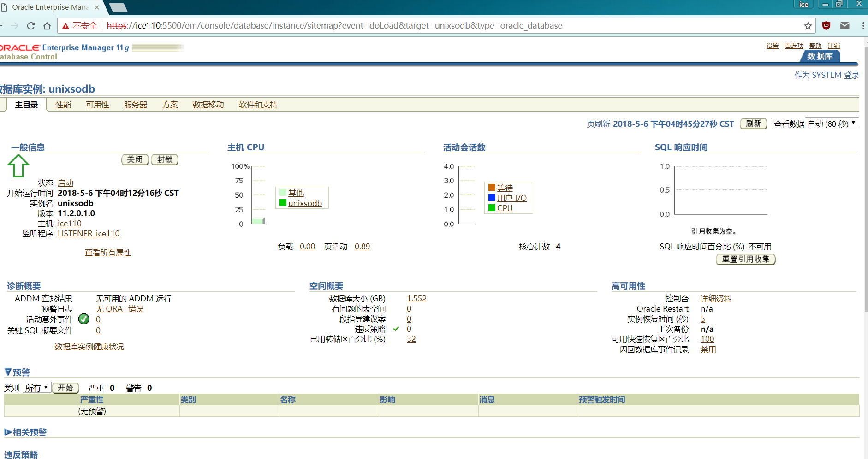The image size is (868, 459).
Task: Open the mail extension icon
Action: 844,26
